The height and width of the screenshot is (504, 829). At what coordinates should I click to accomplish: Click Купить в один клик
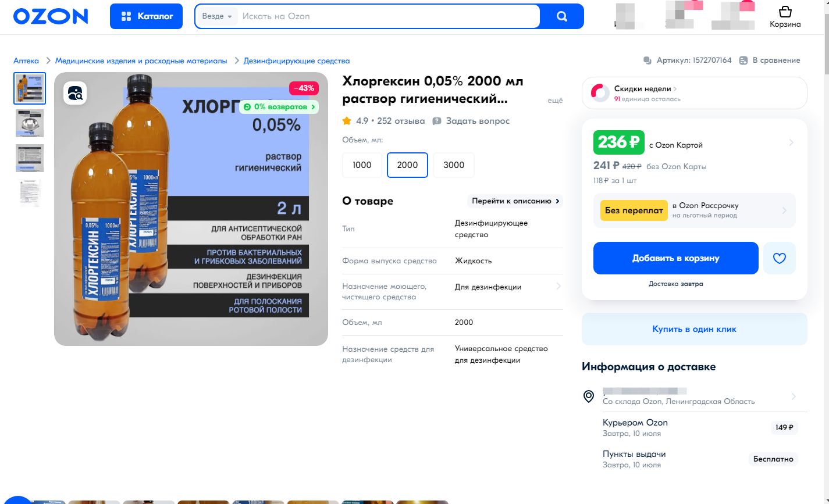(x=695, y=329)
